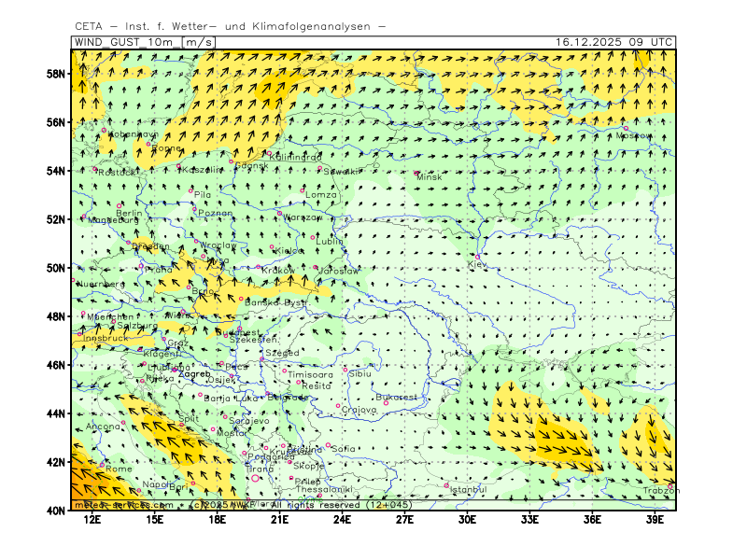Click the Sofia city marker
747x560 pixels.
(328, 445)
